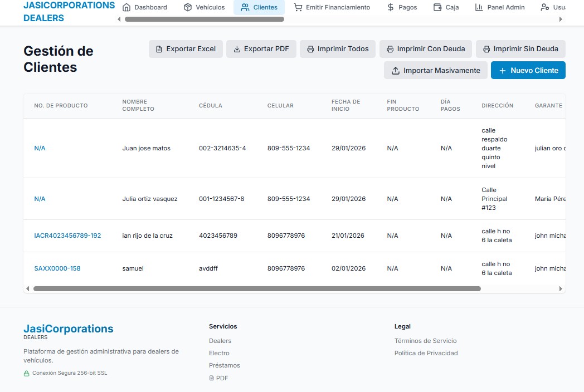The height and width of the screenshot is (392, 584).
Task: Open the Clientes tab
Action: coord(259,8)
